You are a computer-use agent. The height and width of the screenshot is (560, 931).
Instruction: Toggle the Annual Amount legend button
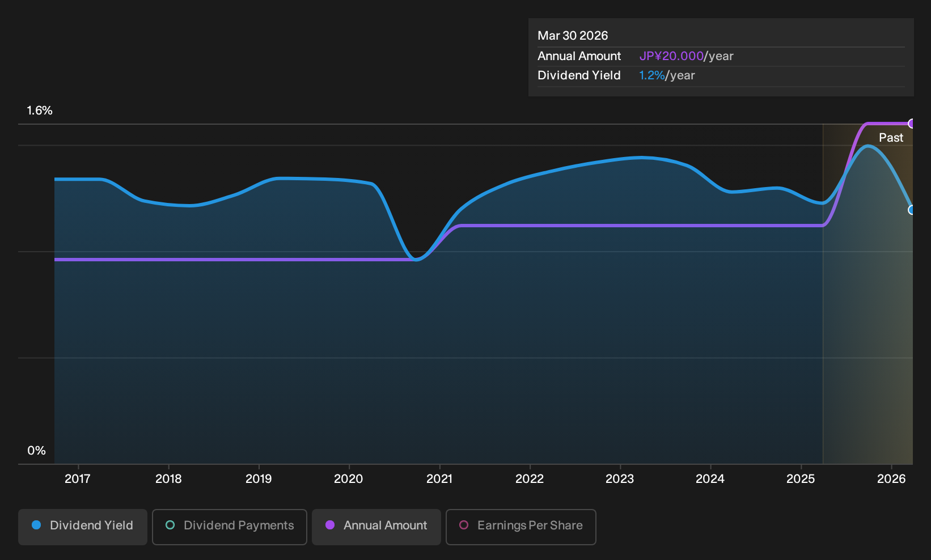pyautogui.click(x=376, y=527)
